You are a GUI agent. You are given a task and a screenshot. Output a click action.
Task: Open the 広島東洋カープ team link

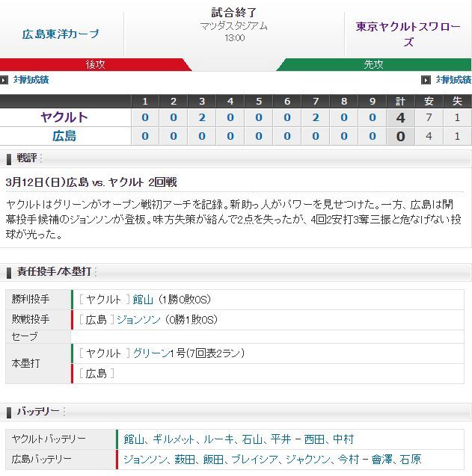(x=61, y=34)
